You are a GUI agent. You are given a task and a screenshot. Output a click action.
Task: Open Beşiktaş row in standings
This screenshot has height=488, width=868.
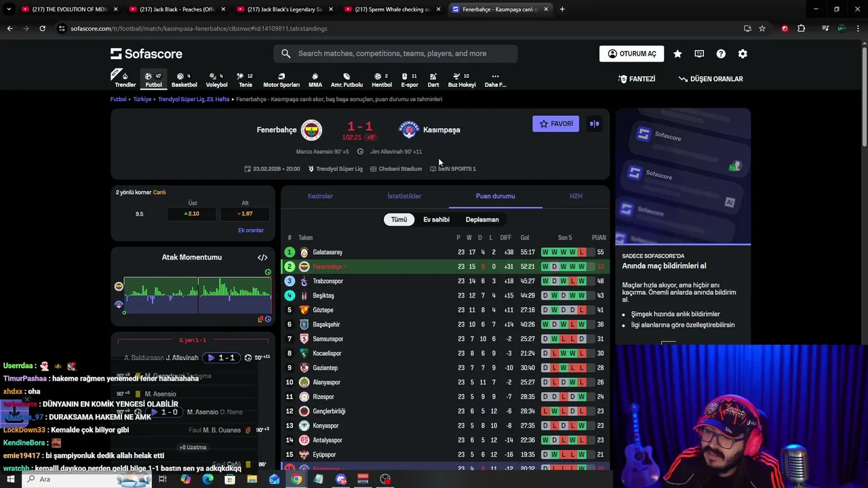tap(445, 296)
